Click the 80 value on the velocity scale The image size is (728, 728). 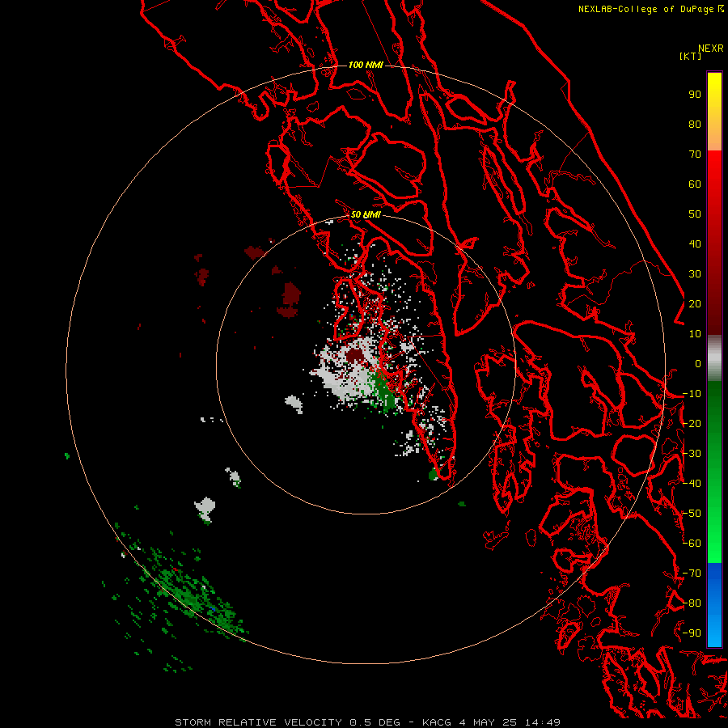[695, 124]
